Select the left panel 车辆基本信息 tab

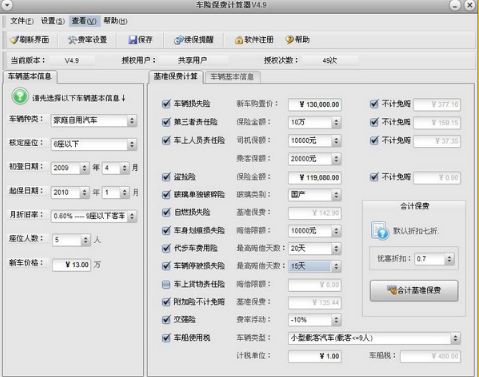(x=30, y=76)
